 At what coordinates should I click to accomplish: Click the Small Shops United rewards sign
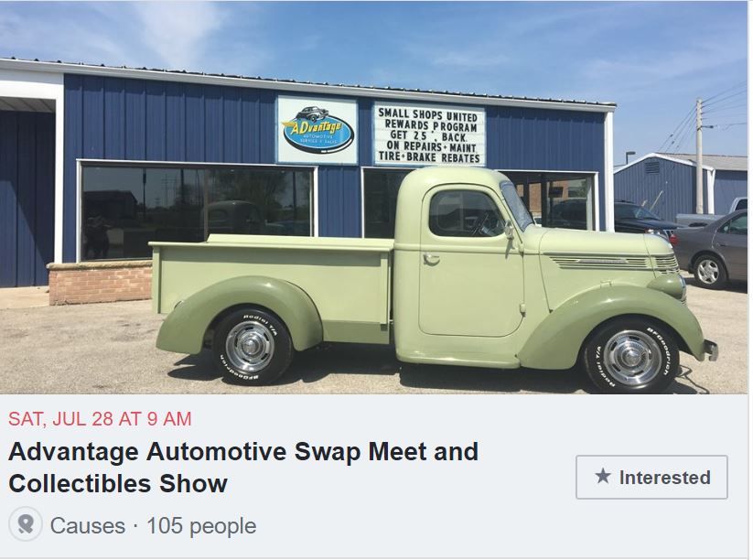(429, 135)
